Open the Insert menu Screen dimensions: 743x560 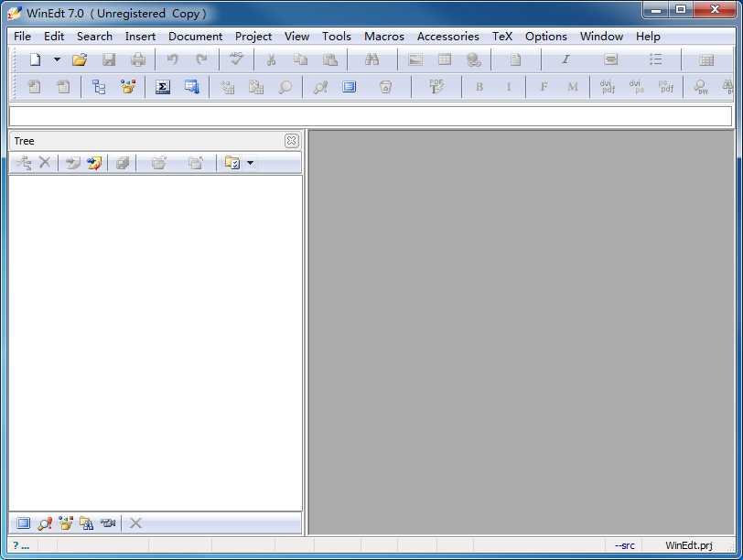coord(140,37)
